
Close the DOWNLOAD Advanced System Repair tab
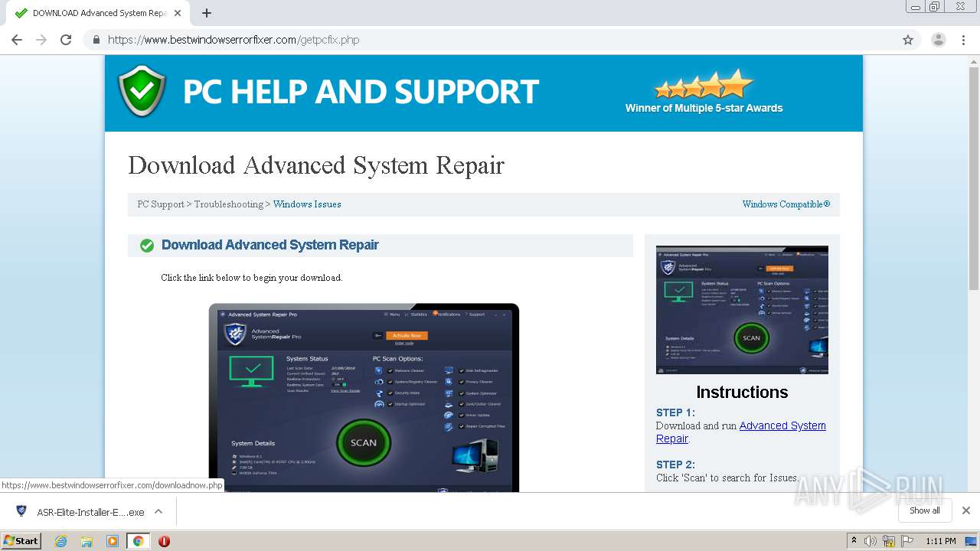[x=178, y=13]
